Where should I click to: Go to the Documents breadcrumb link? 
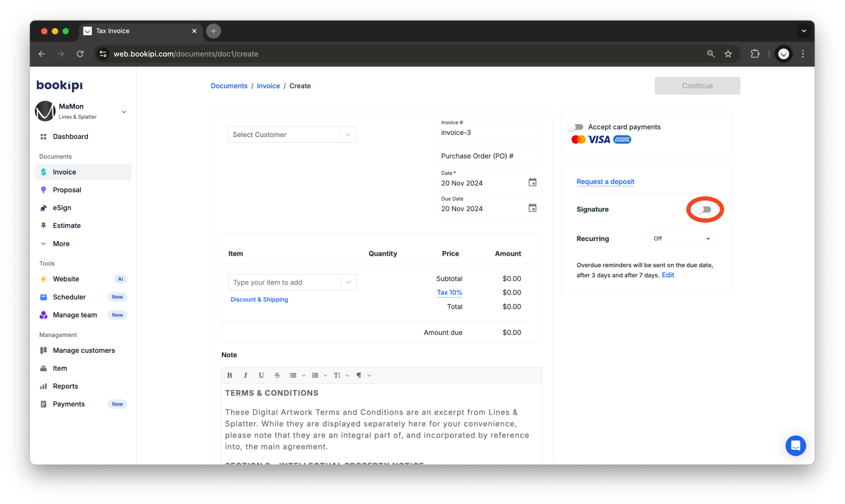[229, 86]
